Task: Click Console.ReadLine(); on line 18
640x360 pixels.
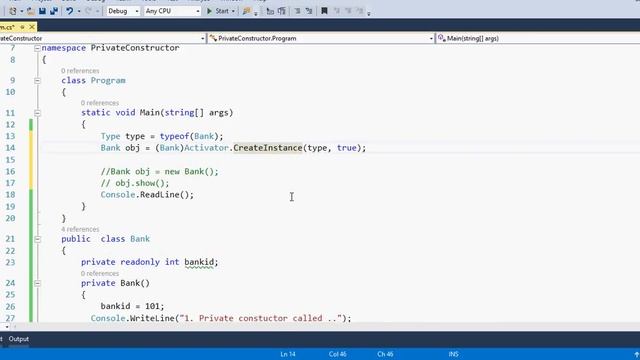Action: coord(147,195)
